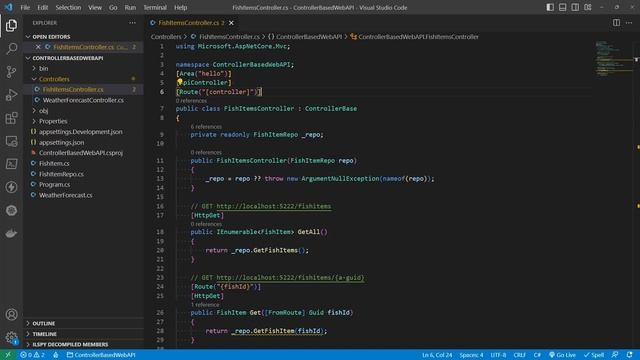Open editor more actions ellipsis

tap(629, 23)
